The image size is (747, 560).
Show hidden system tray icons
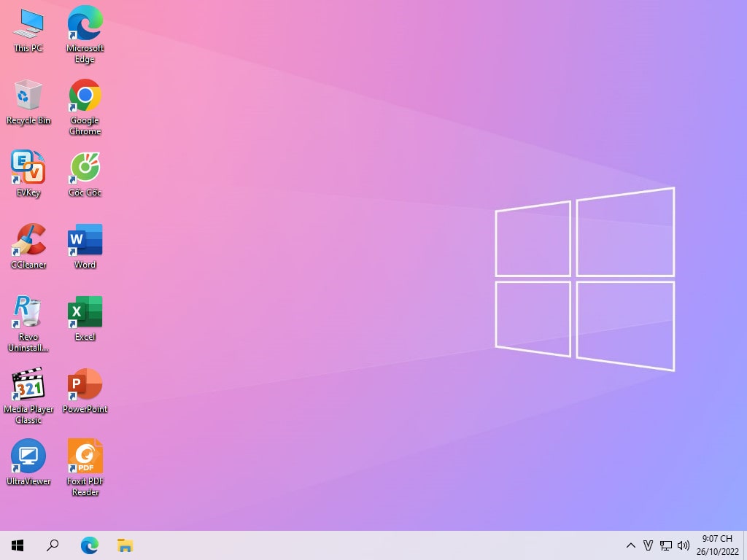click(631, 545)
